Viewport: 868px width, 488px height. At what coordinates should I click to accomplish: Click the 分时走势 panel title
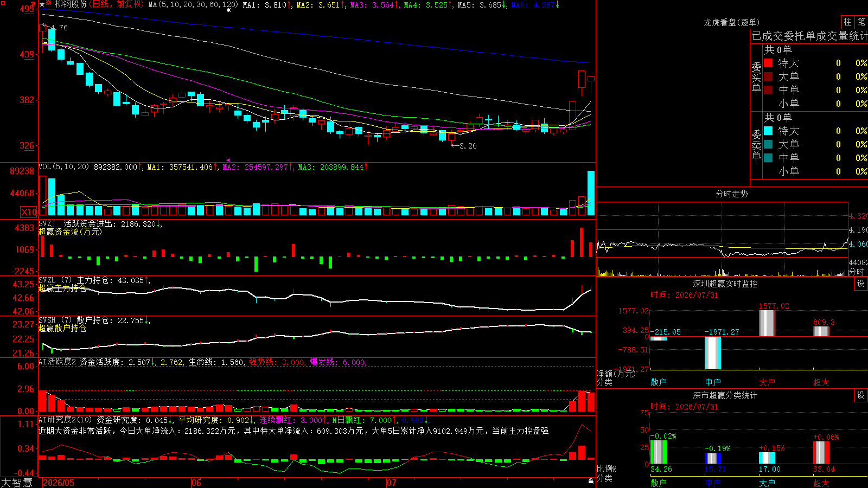pyautogui.click(x=731, y=194)
